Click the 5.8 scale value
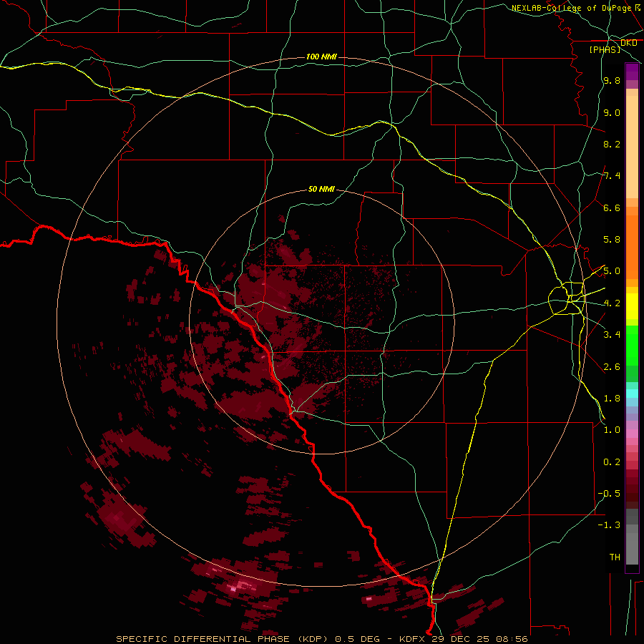 612,240
